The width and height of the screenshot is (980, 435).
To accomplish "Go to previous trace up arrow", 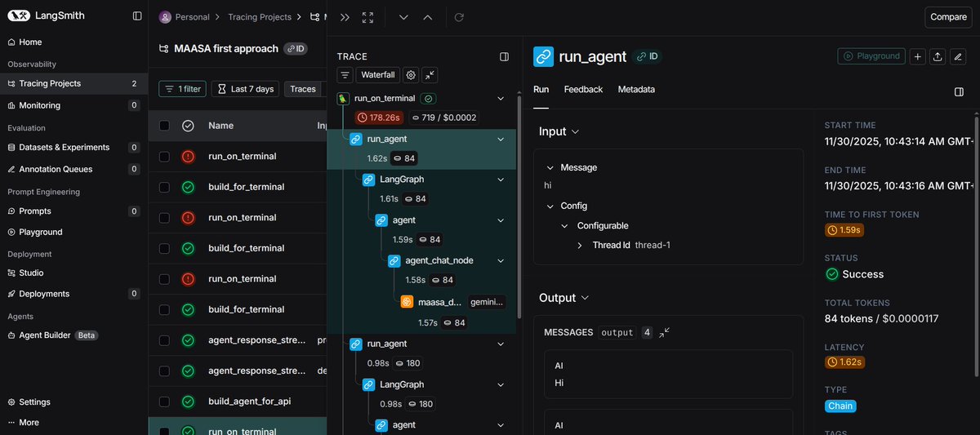I will 428,17.
